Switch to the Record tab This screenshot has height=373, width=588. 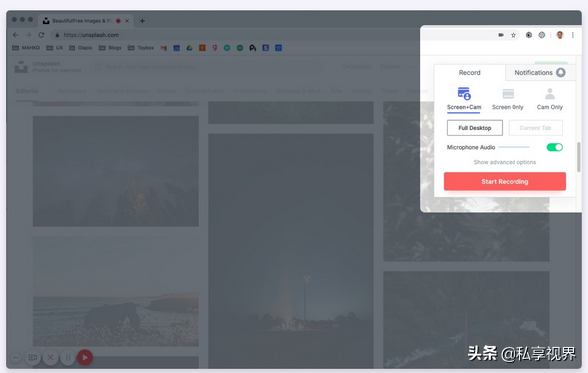point(469,73)
